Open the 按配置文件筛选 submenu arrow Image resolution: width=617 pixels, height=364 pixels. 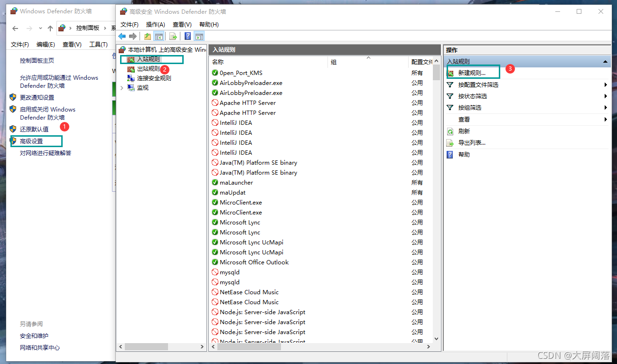[x=606, y=84]
